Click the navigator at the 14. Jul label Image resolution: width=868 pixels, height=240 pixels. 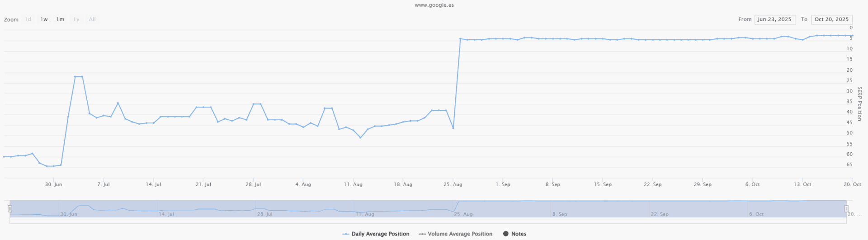(x=166, y=214)
